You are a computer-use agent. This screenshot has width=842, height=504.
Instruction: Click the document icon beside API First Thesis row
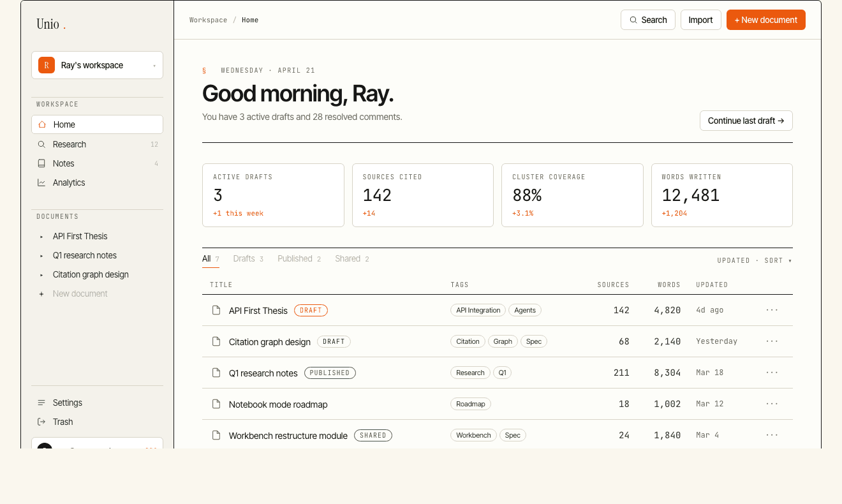(216, 310)
